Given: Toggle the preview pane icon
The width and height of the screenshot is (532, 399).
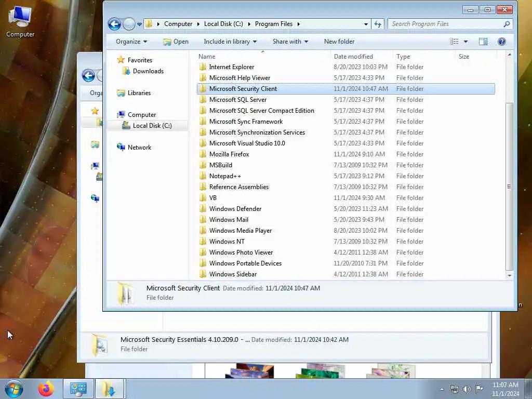Looking at the screenshot, I should (483, 42).
